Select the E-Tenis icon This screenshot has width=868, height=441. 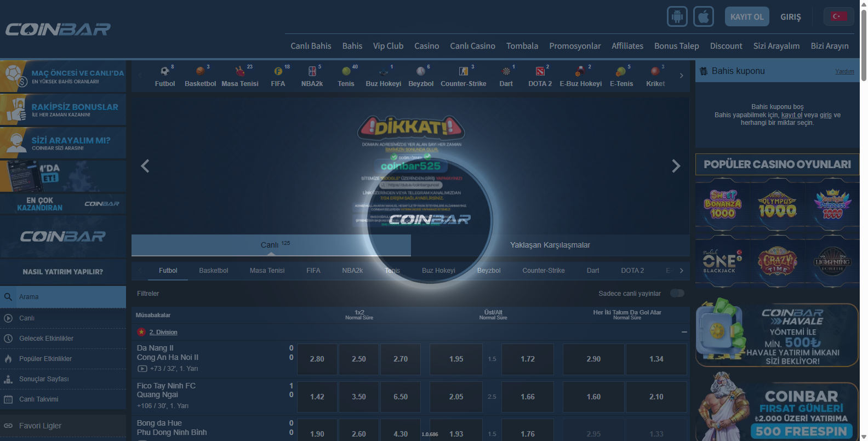[621, 71]
